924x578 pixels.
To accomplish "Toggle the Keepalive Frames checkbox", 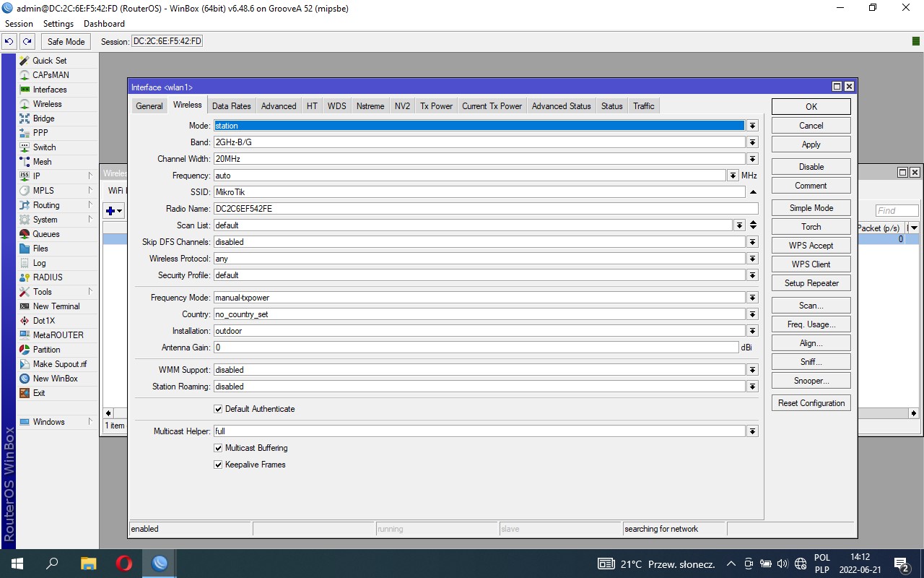I will [218, 465].
